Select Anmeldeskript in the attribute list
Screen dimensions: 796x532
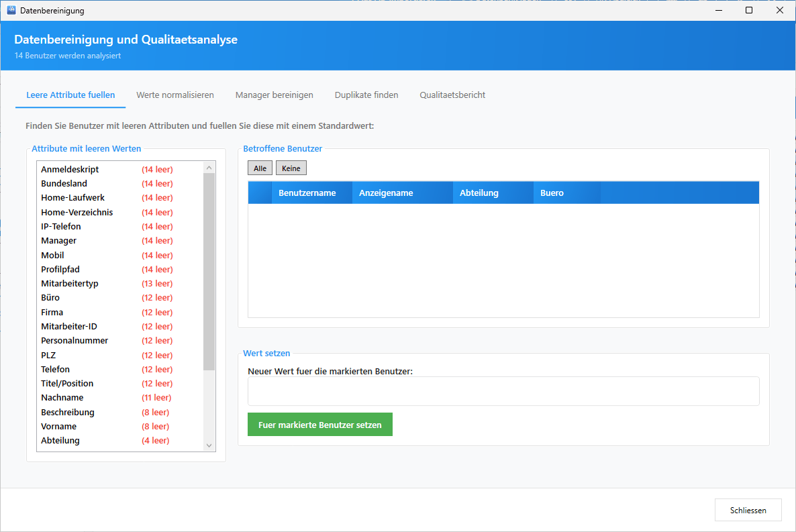(70, 170)
